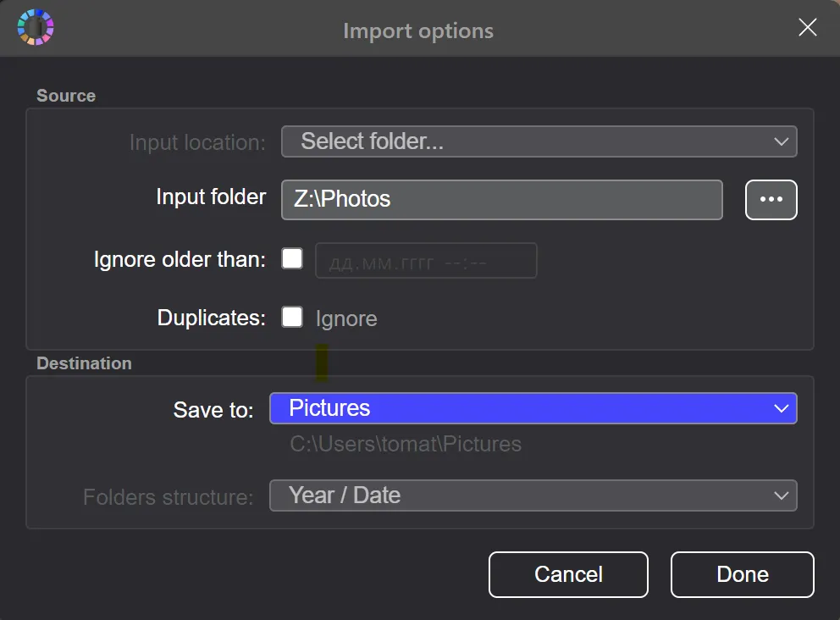
Task: Click the C:\Users\tomat\Pictures path text
Action: [405, 444]
